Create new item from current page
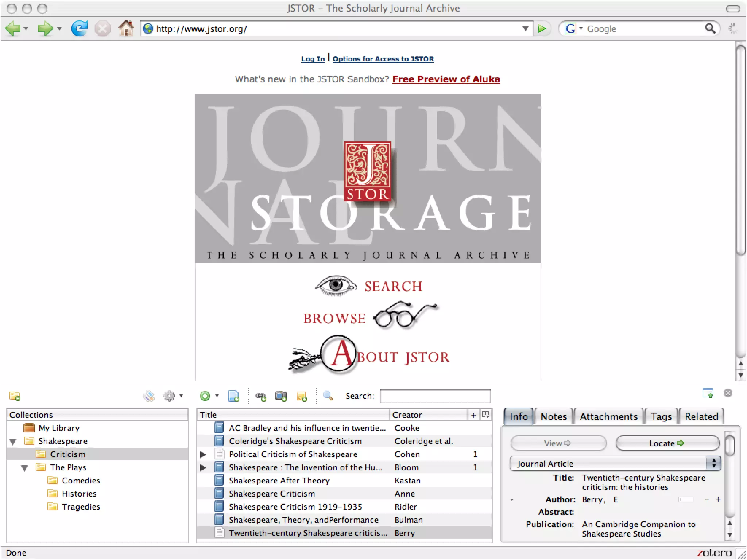Image resolution: width=747 pixels, height=560 pixels. tap(233, 396)
